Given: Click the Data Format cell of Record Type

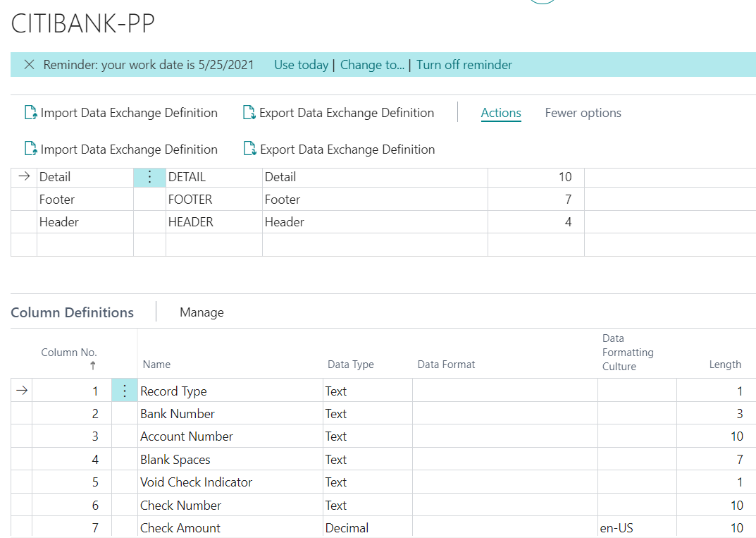Looking at the screenshot, I should pos(504,391).
